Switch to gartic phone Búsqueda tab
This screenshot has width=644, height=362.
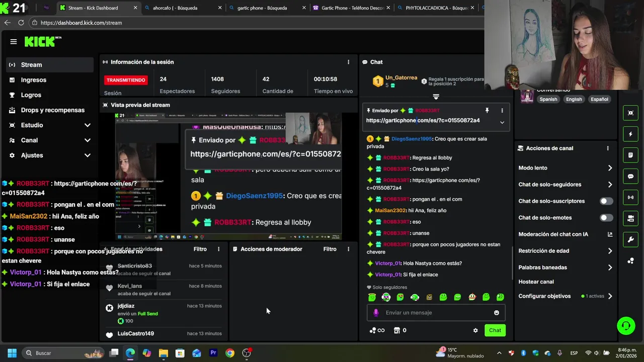[x=267, y=8]
